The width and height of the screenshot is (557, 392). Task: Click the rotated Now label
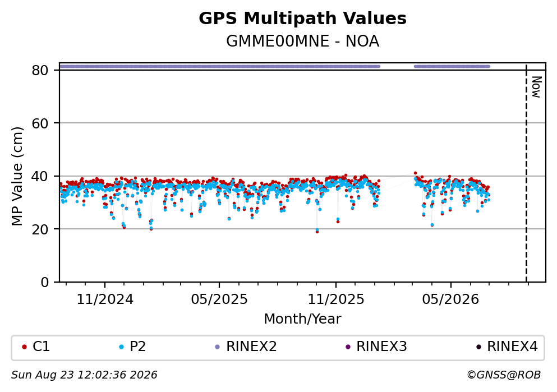coord(536,87)
